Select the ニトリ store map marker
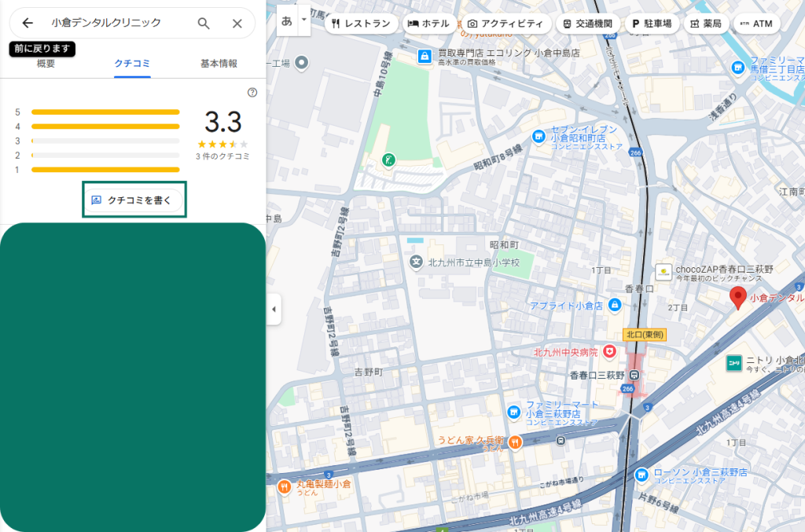 tap(733, 361)
